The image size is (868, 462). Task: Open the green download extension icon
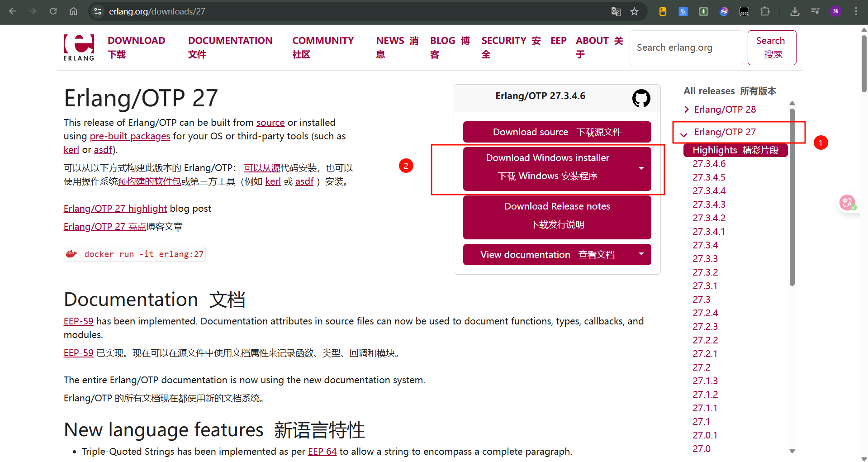point(703,11)
